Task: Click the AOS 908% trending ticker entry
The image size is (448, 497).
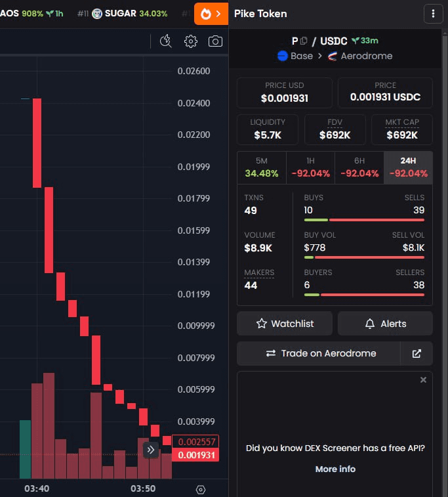Action: coord(31,14)
